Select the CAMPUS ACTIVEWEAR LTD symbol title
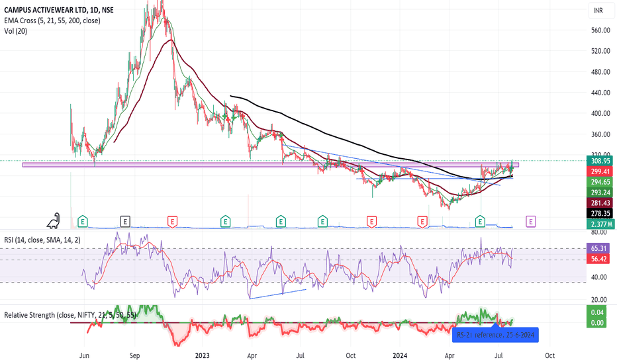617x364 pixels. [x=59, y=10]
